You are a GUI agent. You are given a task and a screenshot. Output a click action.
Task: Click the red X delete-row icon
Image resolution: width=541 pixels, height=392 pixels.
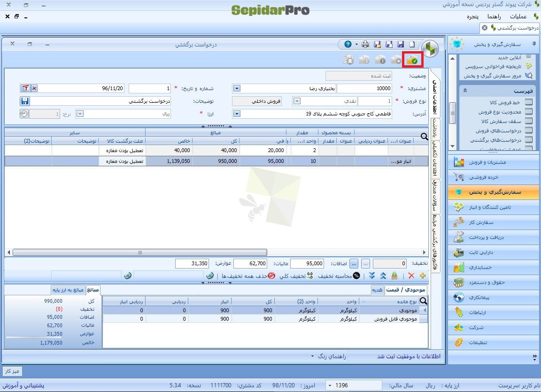[x=411, y=276]
